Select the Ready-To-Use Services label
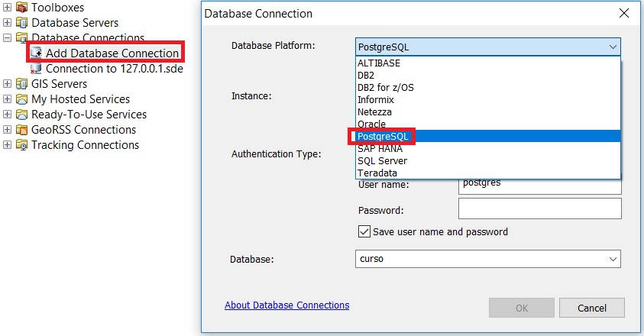The width and height of the screenshot is (644, 336). point(89,115)
